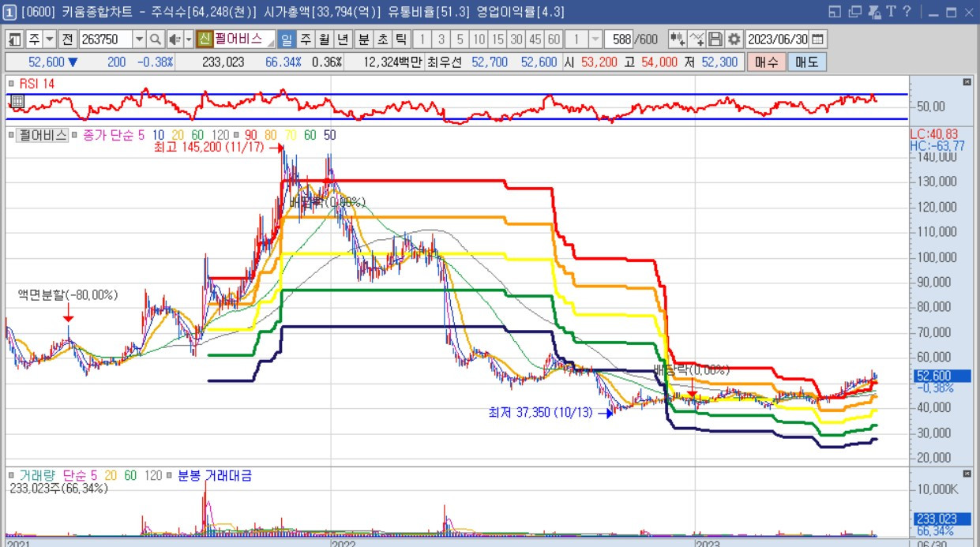Screen dimensions: 980x547
Task: Click the RSI panel corner close icon
Action: tap(967, 82)
